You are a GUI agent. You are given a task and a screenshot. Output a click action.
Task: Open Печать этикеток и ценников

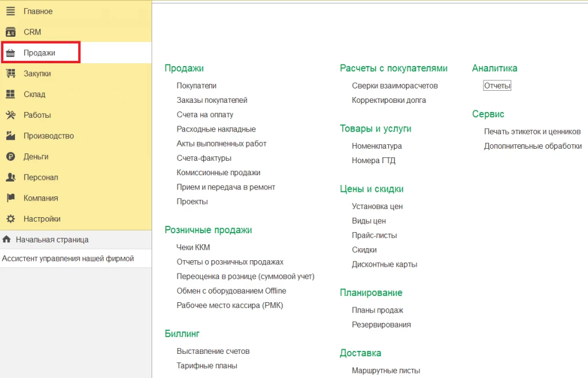pos(532,132)
